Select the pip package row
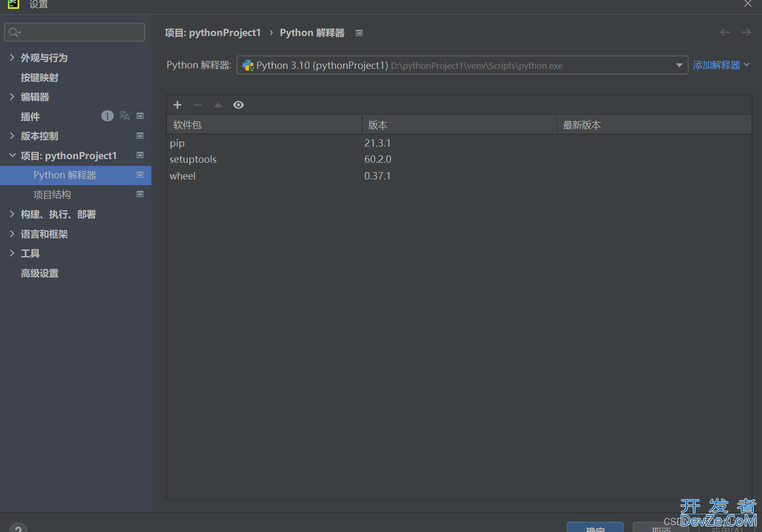The width and height of the screenshot is (762, 532). 459,143
